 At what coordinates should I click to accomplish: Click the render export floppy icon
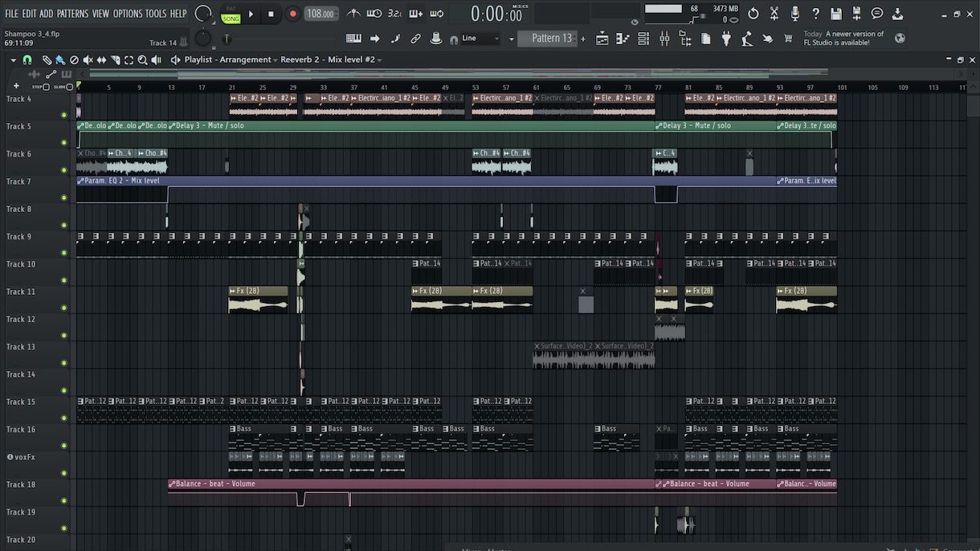pyautogui.click(x=857, y=14)
